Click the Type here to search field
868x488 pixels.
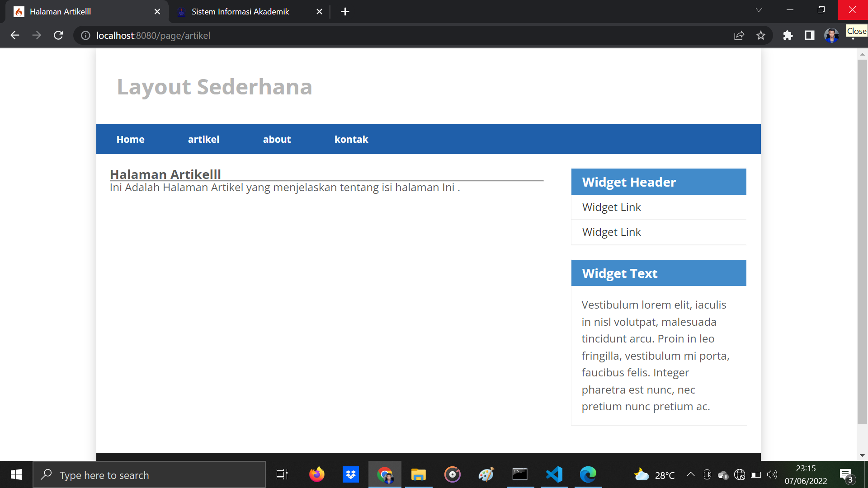coord(149,474)
